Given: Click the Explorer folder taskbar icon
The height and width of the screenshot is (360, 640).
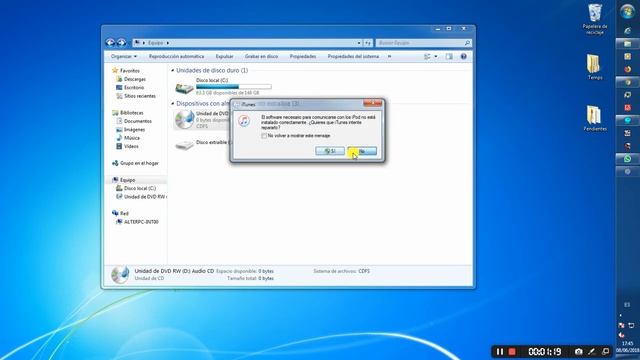Looking at the screenshot, I should (x=628, y=44).
